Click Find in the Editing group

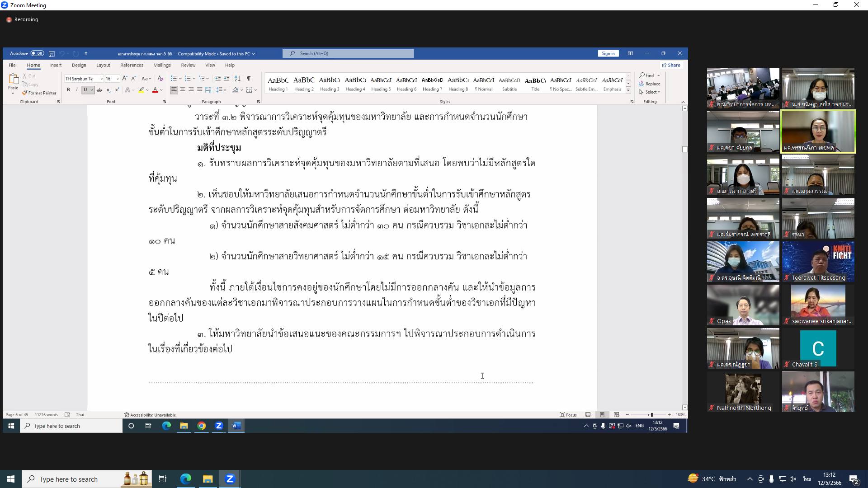click(x=647, y=75)
